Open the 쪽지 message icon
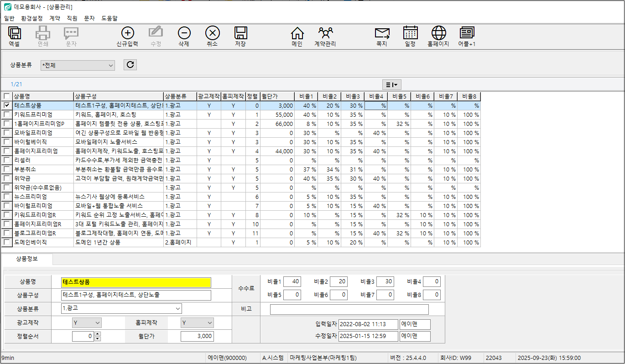 coord(382,33)
